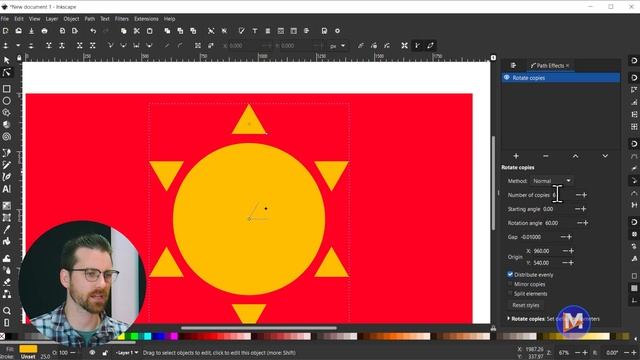The image size is (640, 360).
Task: Click the Gap value field
Action: (538, 237)
